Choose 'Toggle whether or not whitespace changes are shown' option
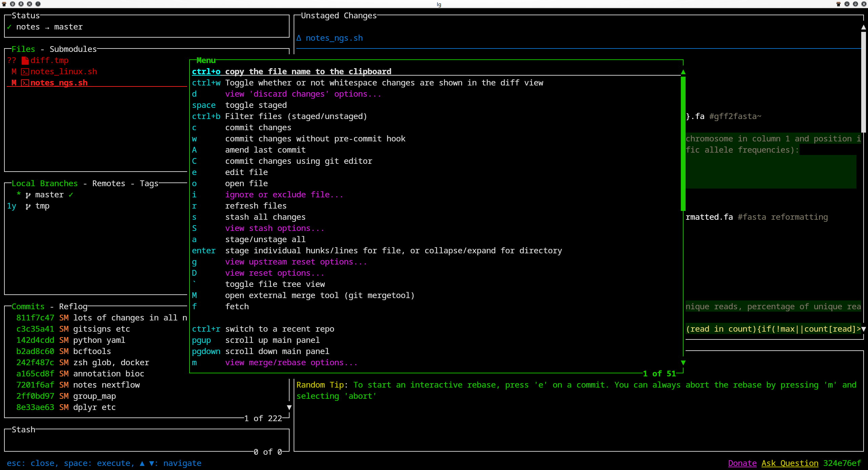The width and height of the screenshot is (868, 470). click(384, 83)
